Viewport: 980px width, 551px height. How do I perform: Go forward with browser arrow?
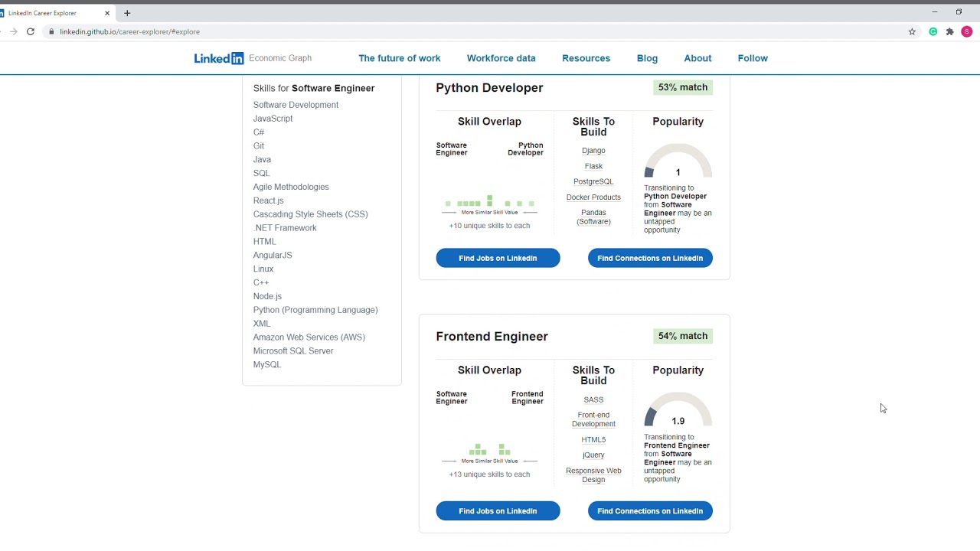pos(13,31)
